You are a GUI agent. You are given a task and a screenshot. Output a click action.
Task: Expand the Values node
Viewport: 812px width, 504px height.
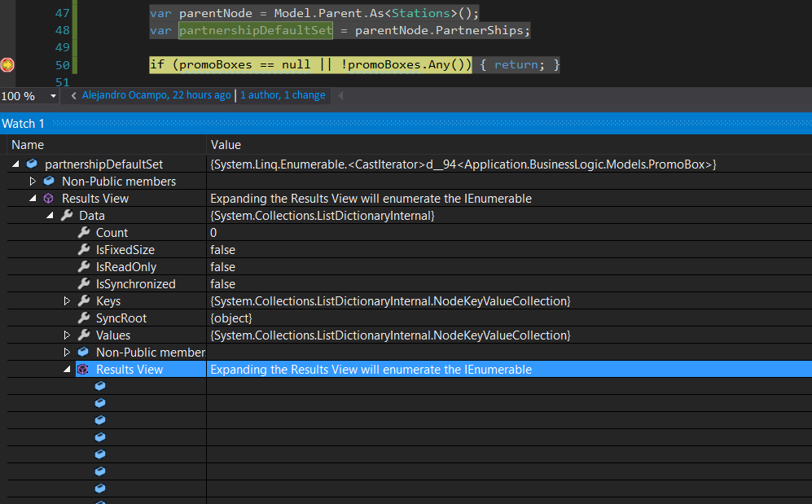pyautogui.click(x=67, y=335)
